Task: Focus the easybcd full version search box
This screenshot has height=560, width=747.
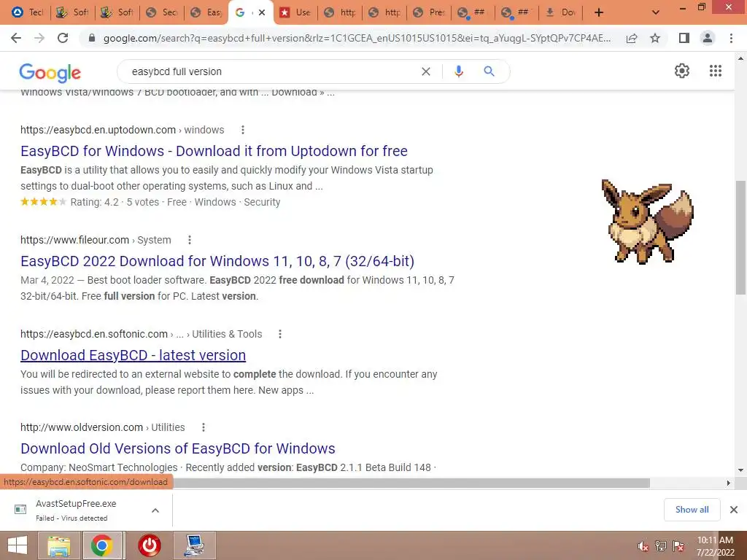Action: click(x=271, y=71)
